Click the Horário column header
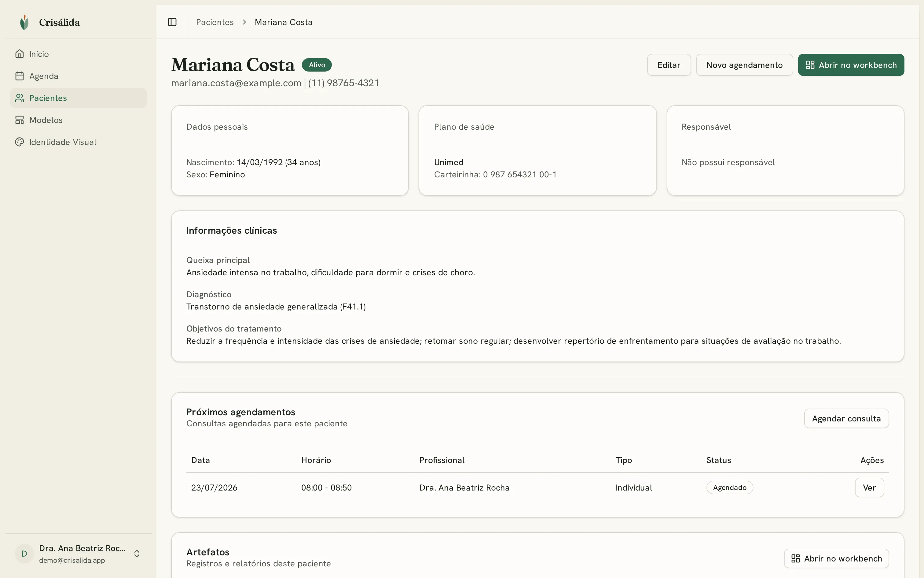 point(316,460)
